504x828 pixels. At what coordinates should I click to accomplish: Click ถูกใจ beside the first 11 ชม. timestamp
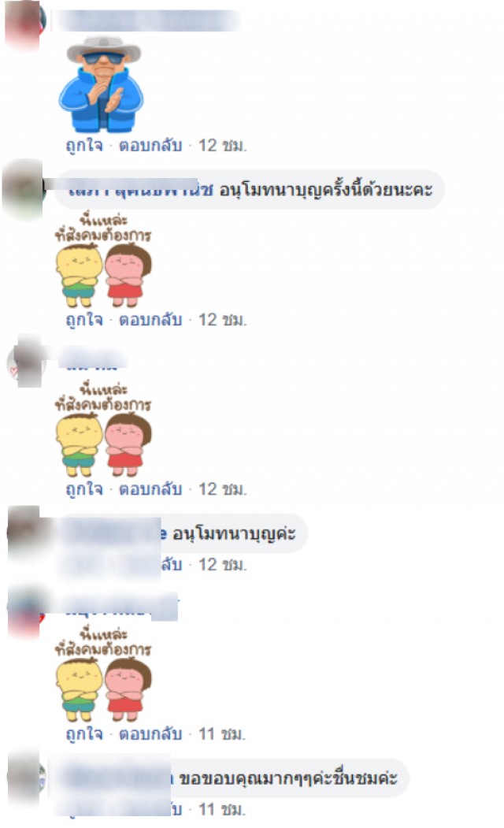point(84,734)
